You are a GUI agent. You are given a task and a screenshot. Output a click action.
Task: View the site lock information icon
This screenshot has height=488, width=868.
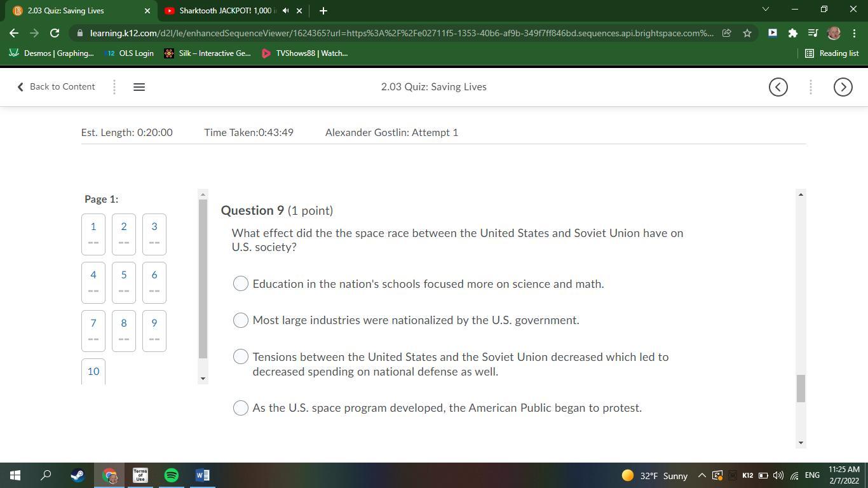click(x=79, y=33)
